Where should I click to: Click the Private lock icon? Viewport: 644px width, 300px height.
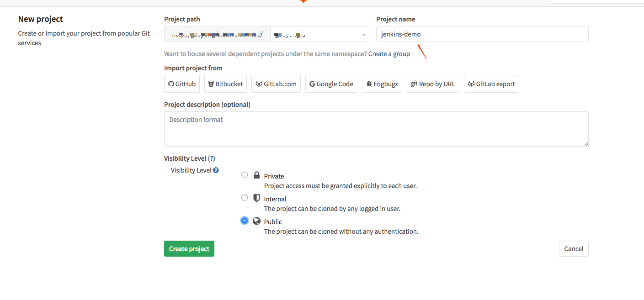[256, 175]
